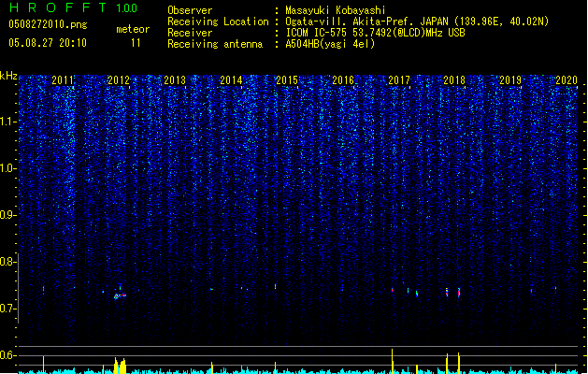Click the 1.1 frequency axis label
Viewport: 588px width, 374px height.
click(x=7, y=122)
